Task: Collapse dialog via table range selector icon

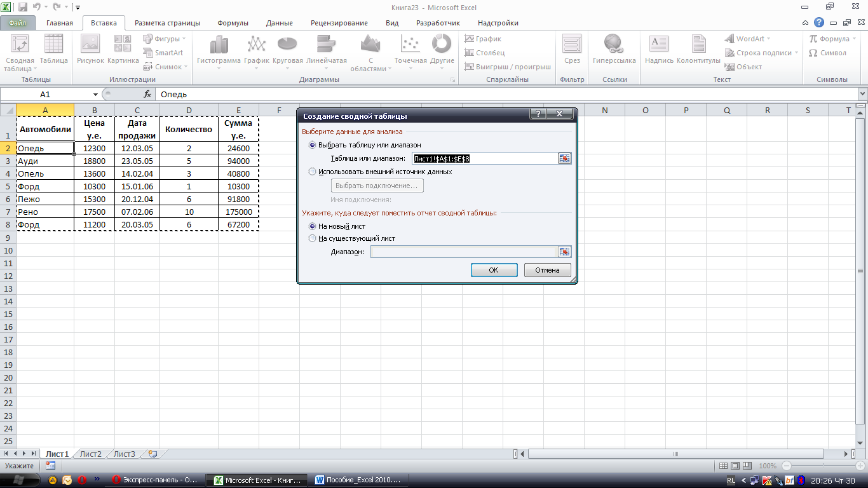Action: (x=565, y=158)
